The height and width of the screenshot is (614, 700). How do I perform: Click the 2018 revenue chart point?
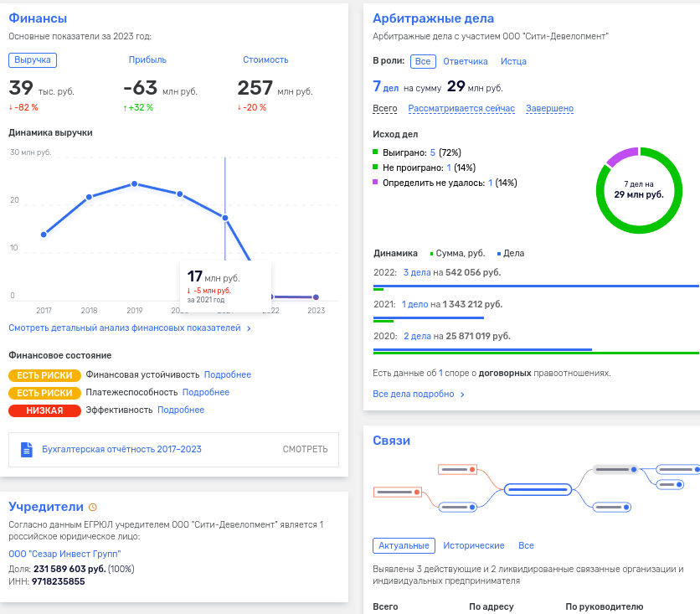point(89,197)
